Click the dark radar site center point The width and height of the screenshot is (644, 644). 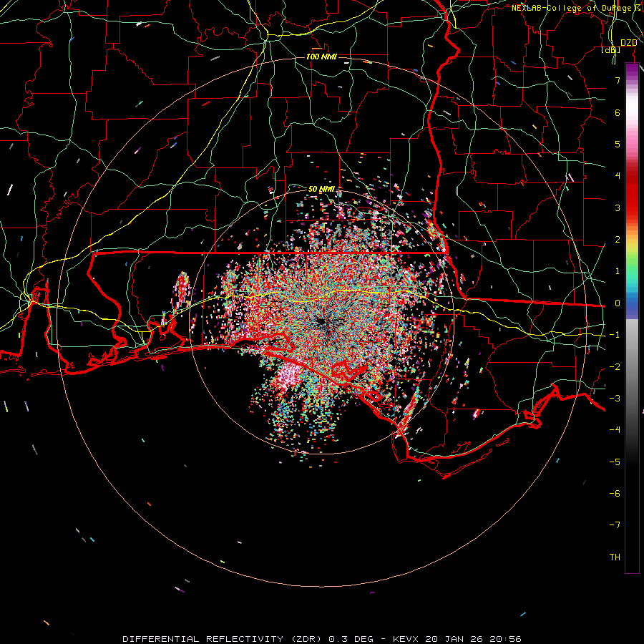pos(321,323)
